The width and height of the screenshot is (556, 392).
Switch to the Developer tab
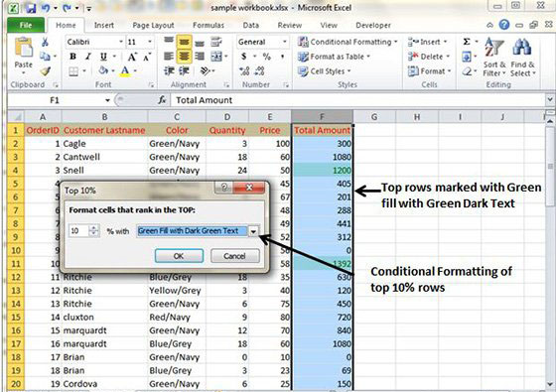pyautogui.click(x=373, y=25)
